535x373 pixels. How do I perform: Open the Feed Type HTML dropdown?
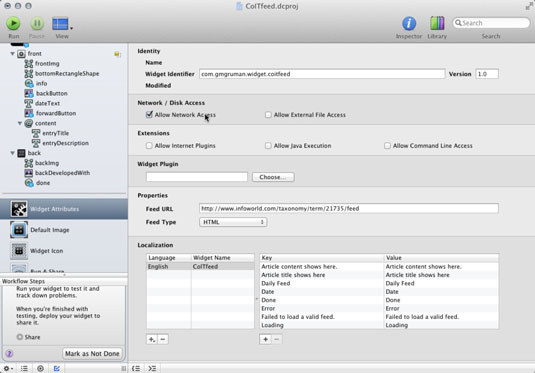[x=233, y=222]
